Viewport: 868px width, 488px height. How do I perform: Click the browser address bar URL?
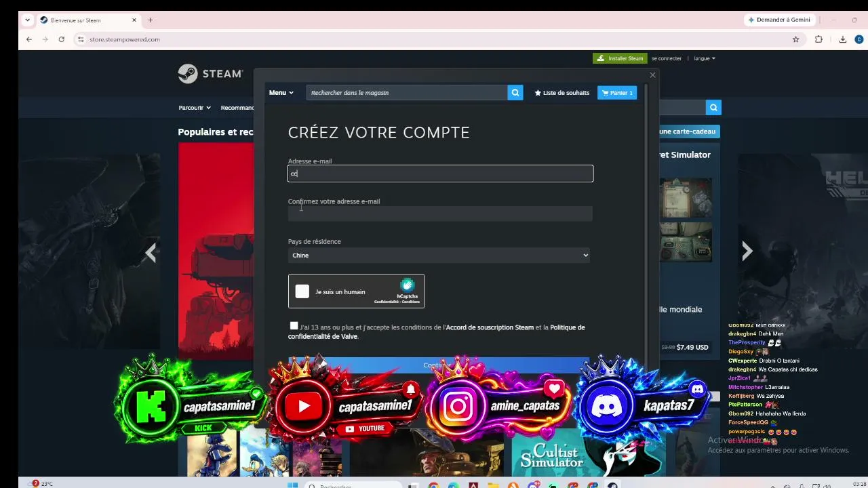[x=125, y=39]
